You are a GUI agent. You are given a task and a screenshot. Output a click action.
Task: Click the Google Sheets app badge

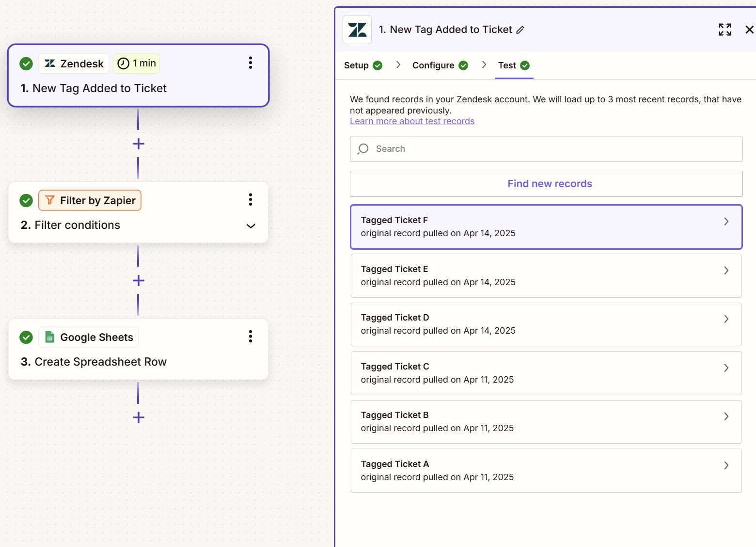pos(89,337)
